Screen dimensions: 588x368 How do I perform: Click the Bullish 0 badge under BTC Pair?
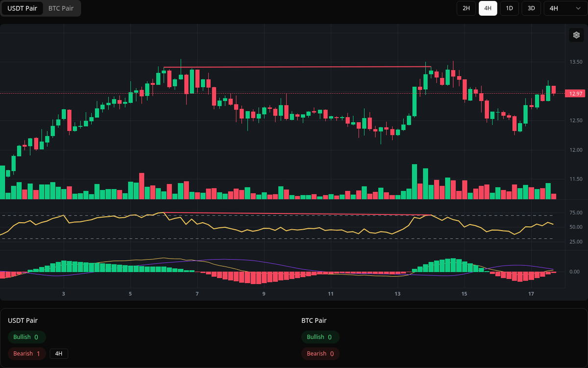coord(320,337)
